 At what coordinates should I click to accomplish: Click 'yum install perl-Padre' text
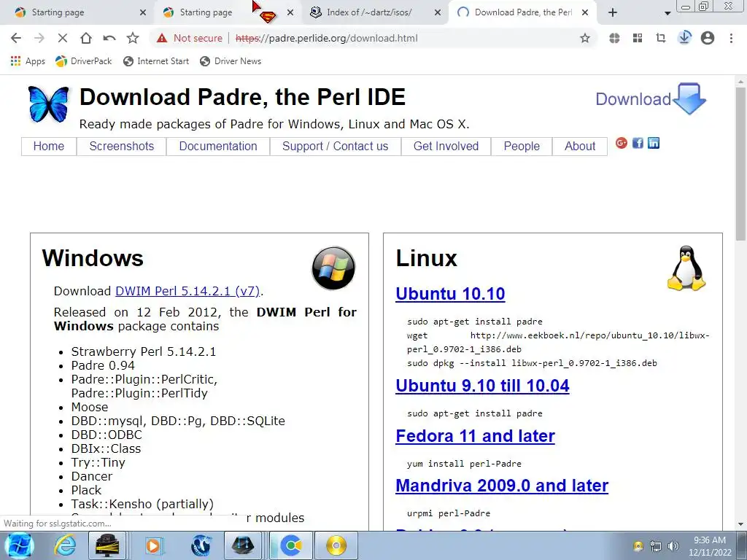[464, 464]
